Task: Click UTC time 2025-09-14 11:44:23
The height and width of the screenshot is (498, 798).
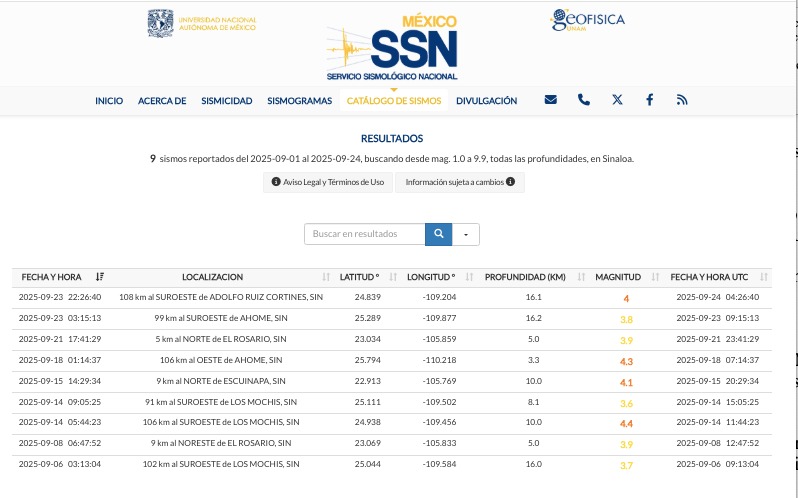Action: [x=718, y=422]
